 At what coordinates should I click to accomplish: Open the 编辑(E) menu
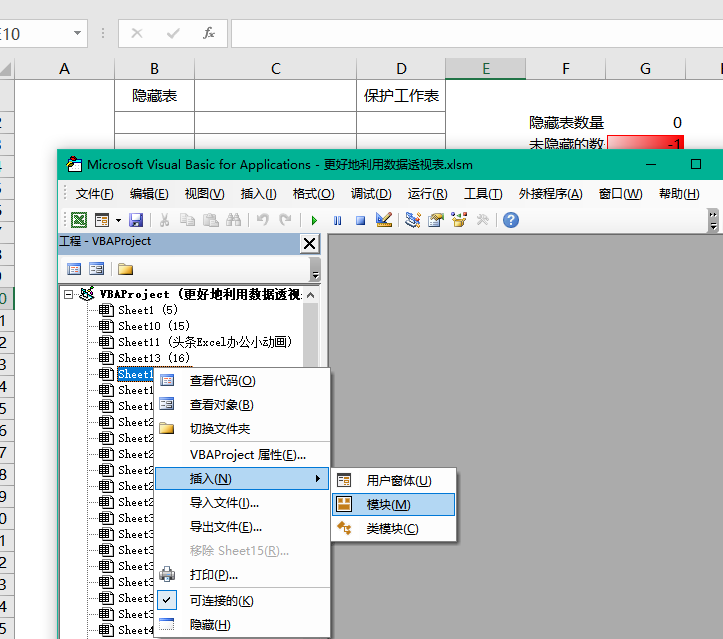[x=149, y=194]
